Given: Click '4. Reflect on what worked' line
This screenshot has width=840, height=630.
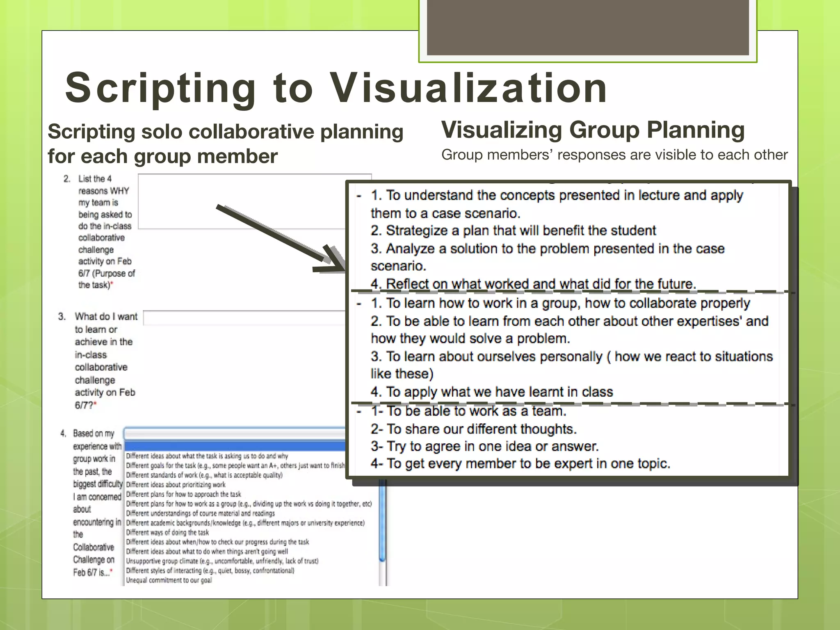Looking at the screenshot, I should (x=533, y=284).
